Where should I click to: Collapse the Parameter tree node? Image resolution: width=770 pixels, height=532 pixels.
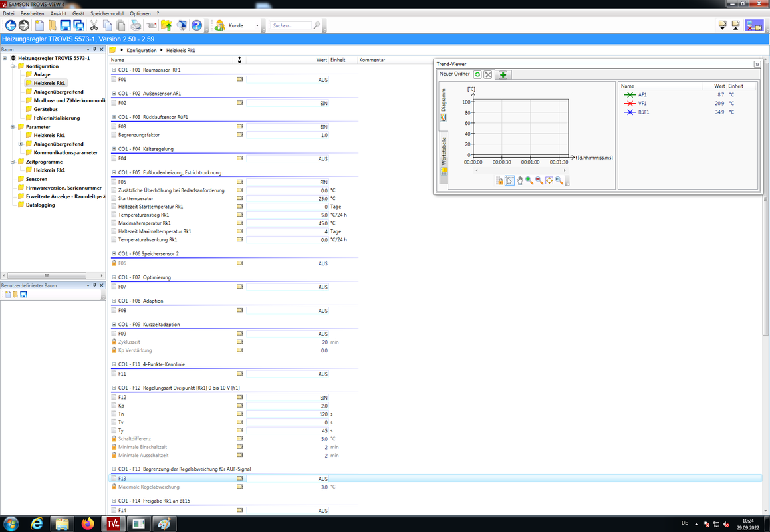click(x=13, y=127)
